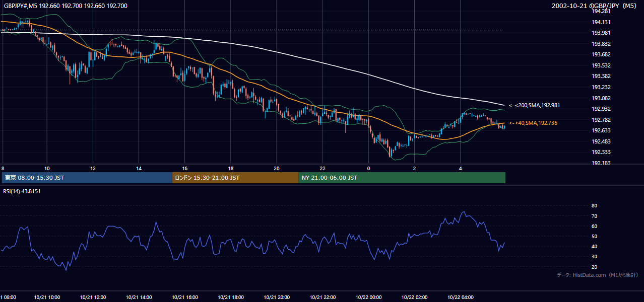Click the 10/22 00:00 date label
This screenshot has height=302, width=644.
click(368, 297)
